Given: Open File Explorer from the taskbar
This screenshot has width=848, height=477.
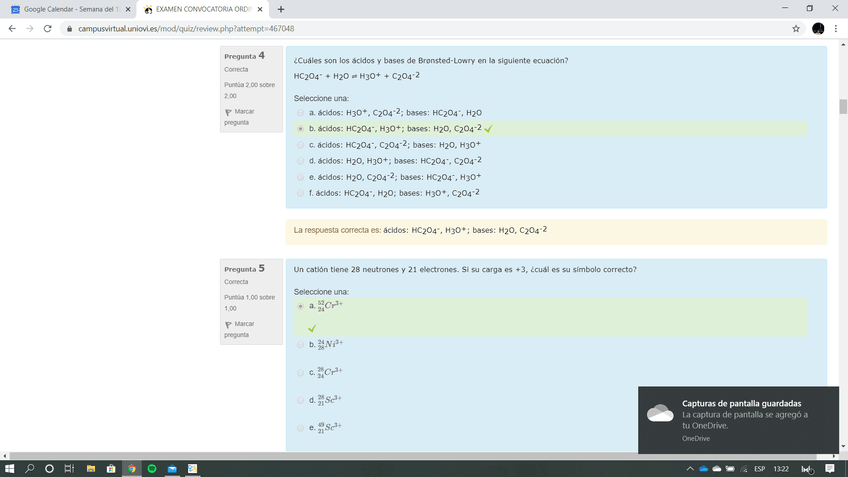Looking at the screenshot, I should point(90,468).
